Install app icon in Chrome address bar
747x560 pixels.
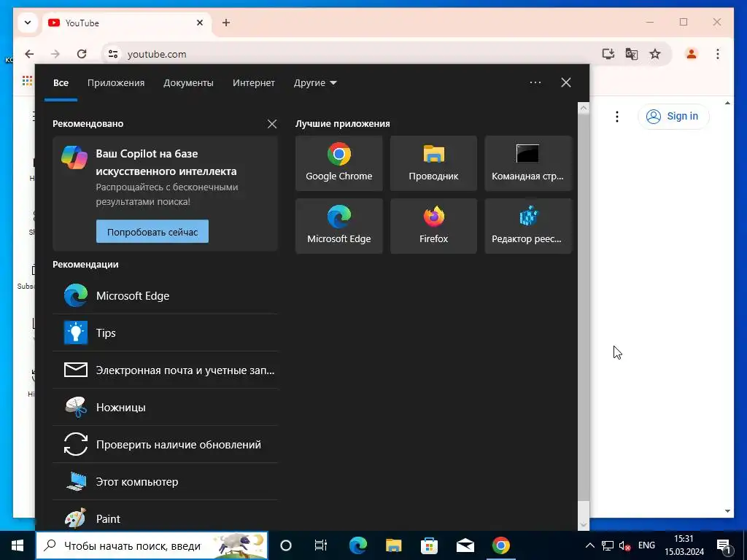pyautogui.click(x=608, y=54)
